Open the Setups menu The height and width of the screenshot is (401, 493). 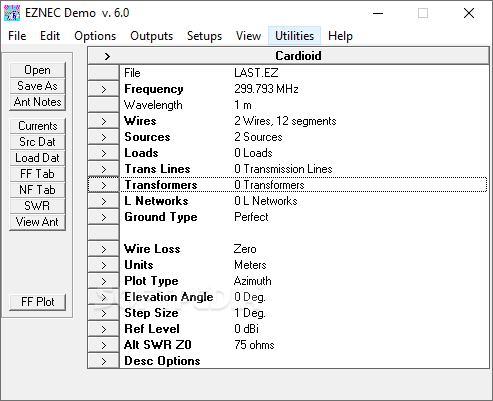coord(204,36)
